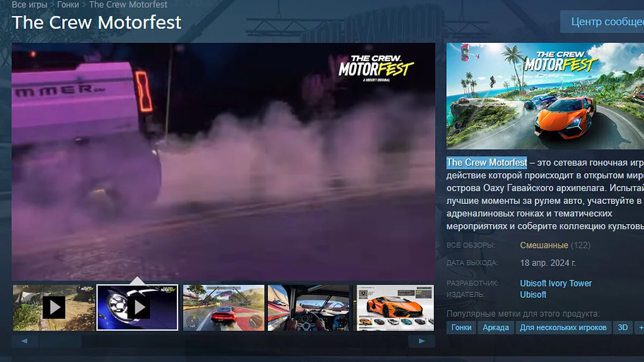644x362 pixels.
Task: Select the 'Гонки' tag
Action: (x=462, y=327)
